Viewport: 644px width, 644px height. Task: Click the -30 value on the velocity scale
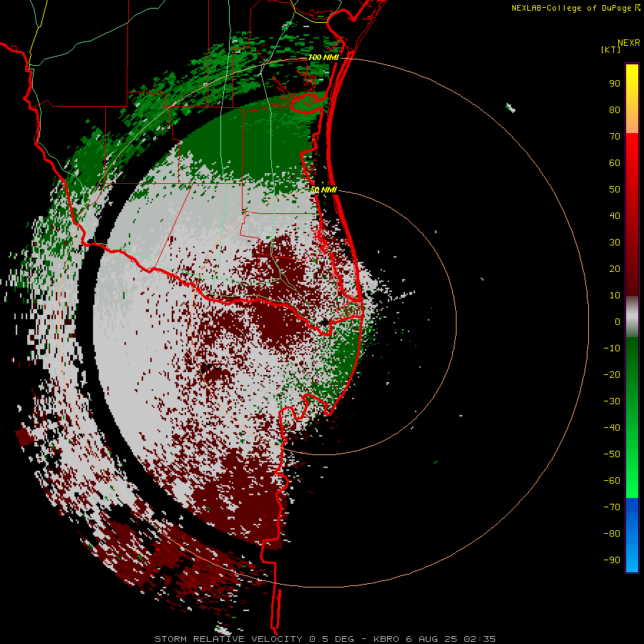click(x=612, y=401)
